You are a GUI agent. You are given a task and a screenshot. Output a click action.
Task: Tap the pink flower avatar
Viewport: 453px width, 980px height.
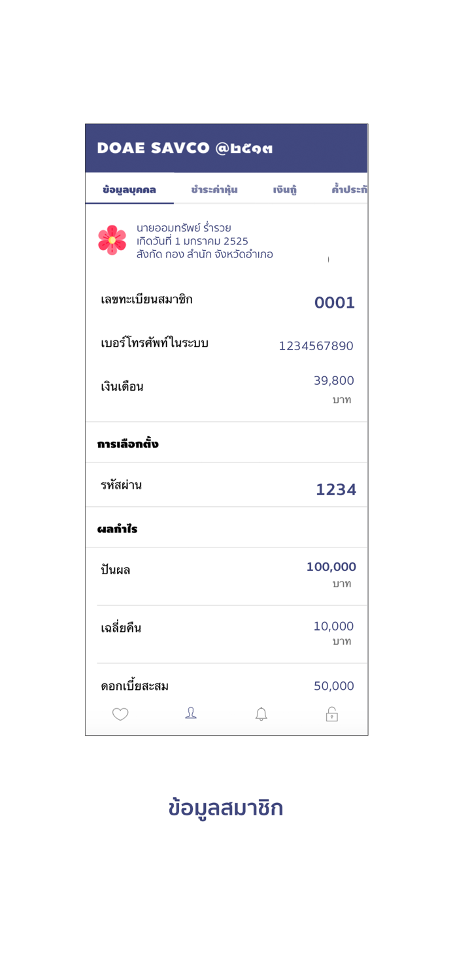112,240
